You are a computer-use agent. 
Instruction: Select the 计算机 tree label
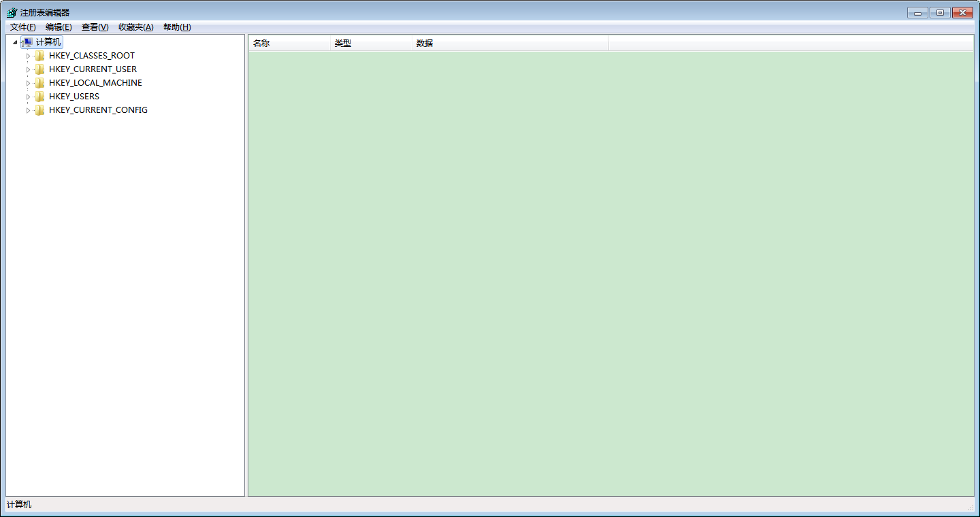click(48, 42)
